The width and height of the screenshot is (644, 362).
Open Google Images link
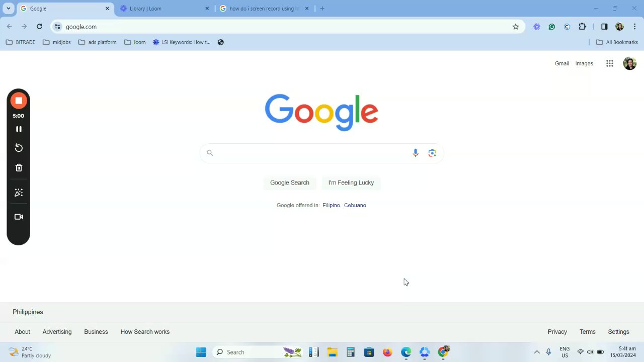584,63
